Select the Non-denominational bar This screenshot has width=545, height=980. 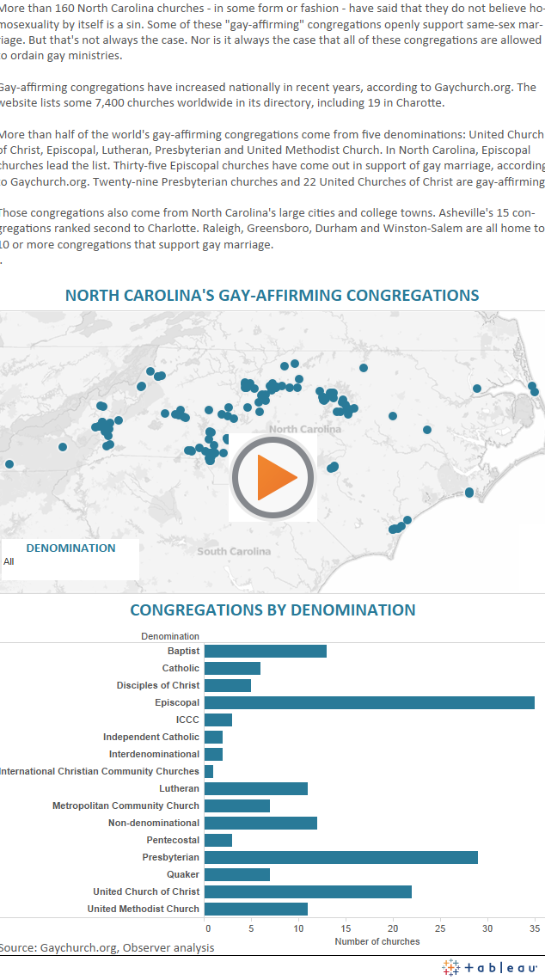pyautogui.click(x=260, y=823)
